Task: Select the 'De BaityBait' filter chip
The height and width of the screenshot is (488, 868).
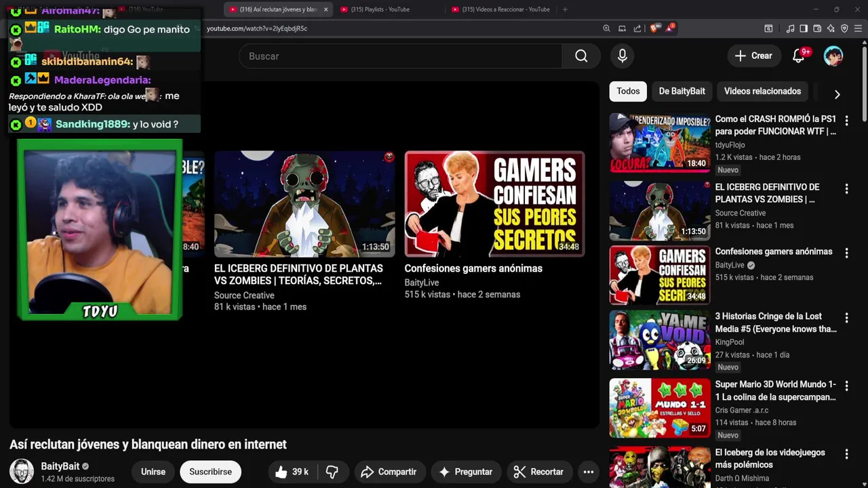Action: click(x=682, y=91)
